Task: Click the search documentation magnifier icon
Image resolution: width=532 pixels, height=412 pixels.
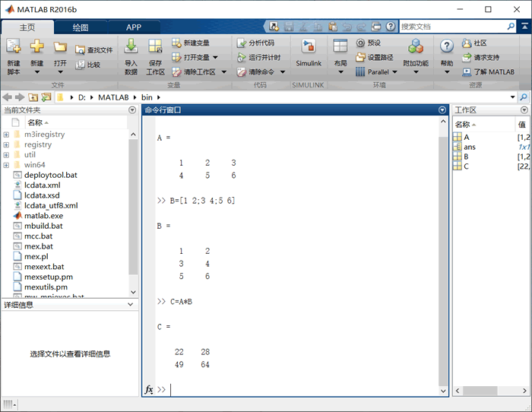Action: click(x=511, y=27)
